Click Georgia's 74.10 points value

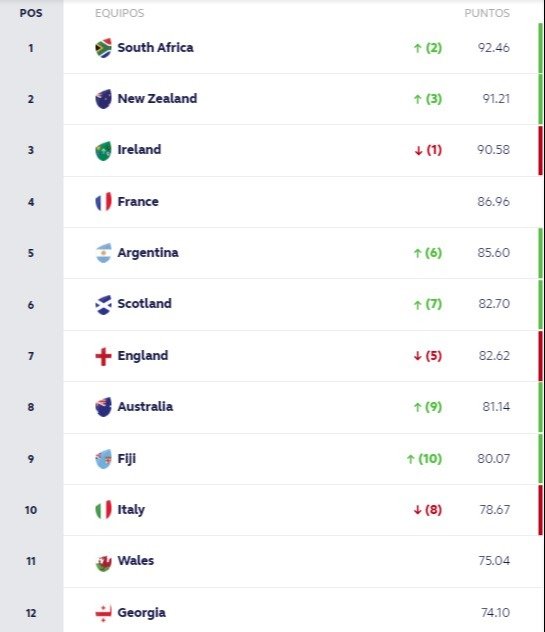[x=495, y=613]
